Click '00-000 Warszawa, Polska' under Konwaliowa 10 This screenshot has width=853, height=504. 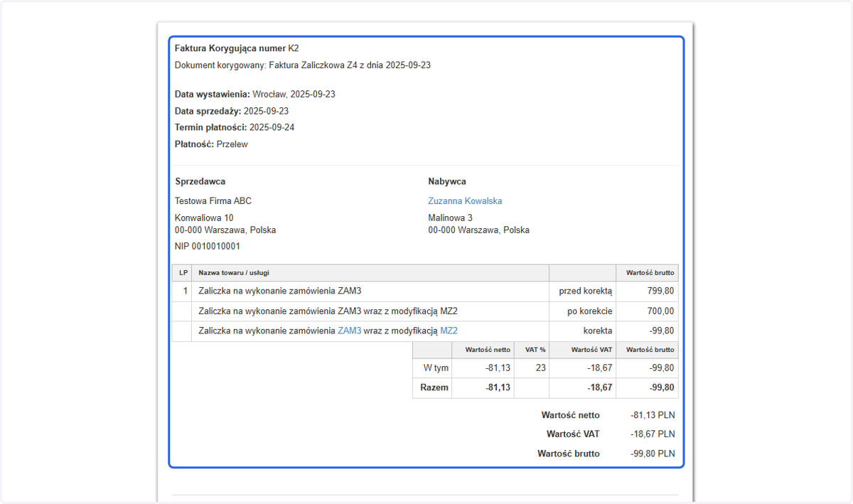[225, 230]
